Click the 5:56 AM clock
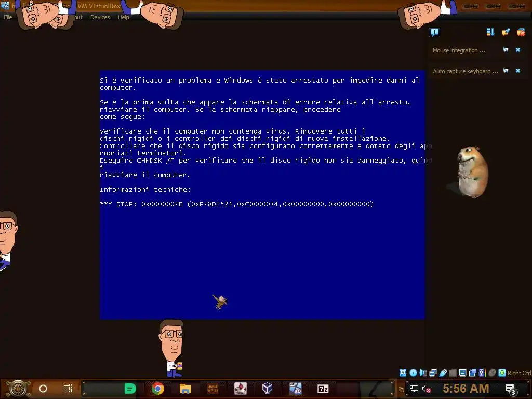Screen dimensions: 532x399 pyautogui.click(x=466, y=389)
